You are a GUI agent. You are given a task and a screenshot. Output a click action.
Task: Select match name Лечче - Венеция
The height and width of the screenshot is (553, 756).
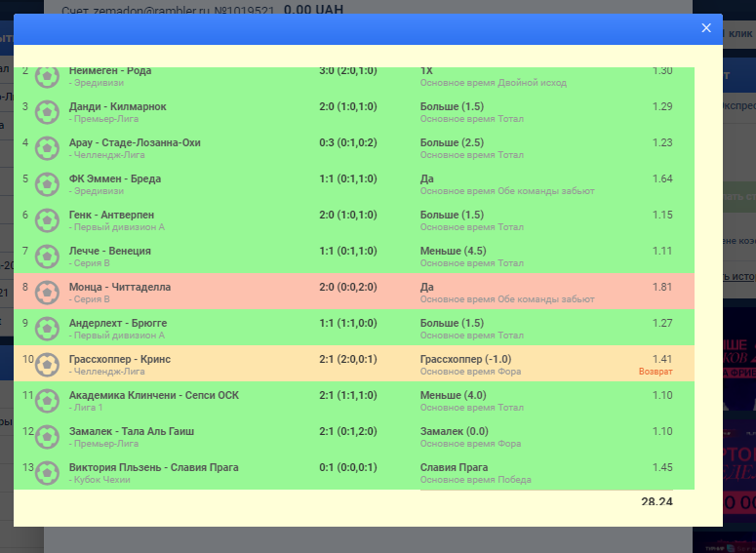click(110, 252)
